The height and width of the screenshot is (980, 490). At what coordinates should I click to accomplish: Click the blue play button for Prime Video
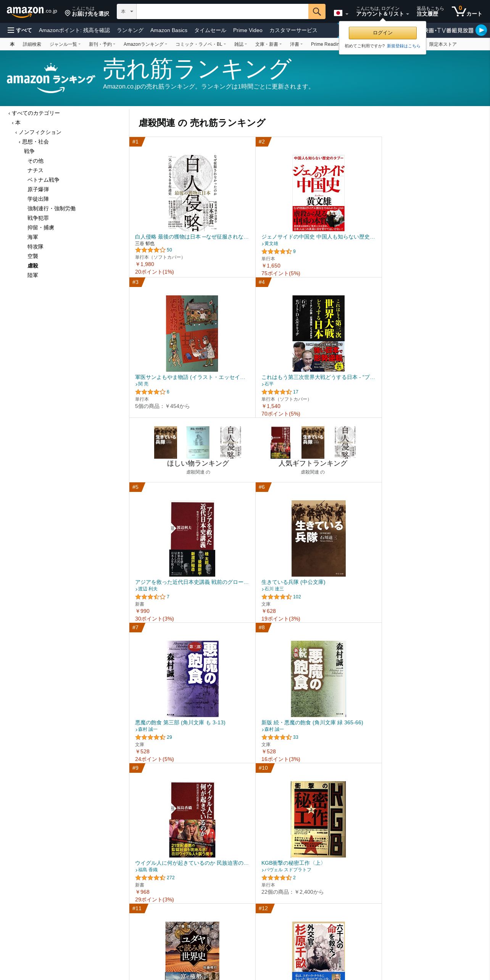coord(481,30)
